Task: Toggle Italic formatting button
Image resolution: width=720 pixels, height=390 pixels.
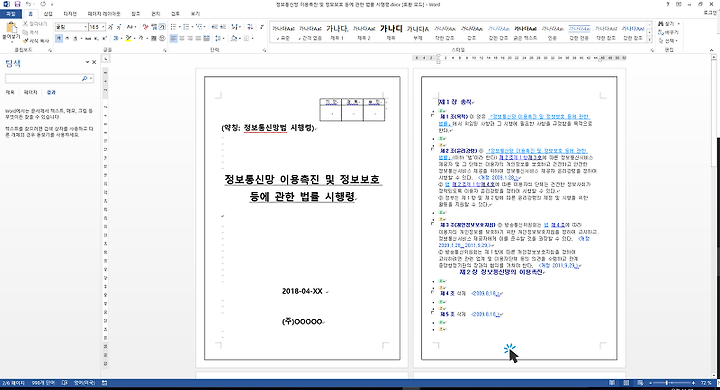Action: coord(67,38)
